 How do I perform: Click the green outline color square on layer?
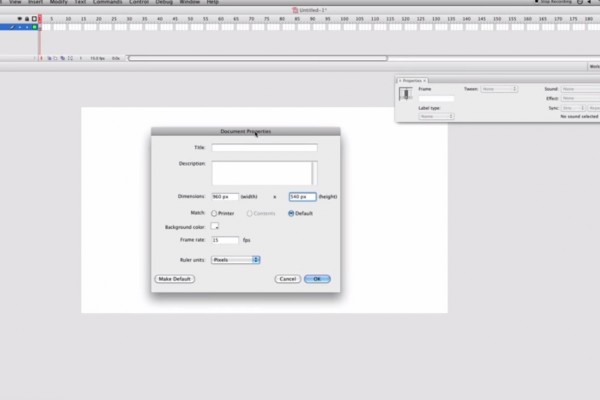tap(34, 27)
